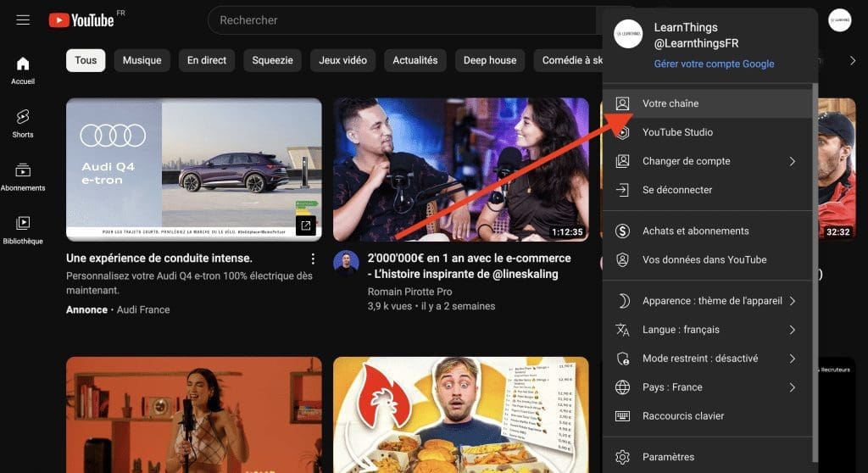868x473 pixels.
Task: Open the three-dot menu on Audi ad
Action: point(313,259)
